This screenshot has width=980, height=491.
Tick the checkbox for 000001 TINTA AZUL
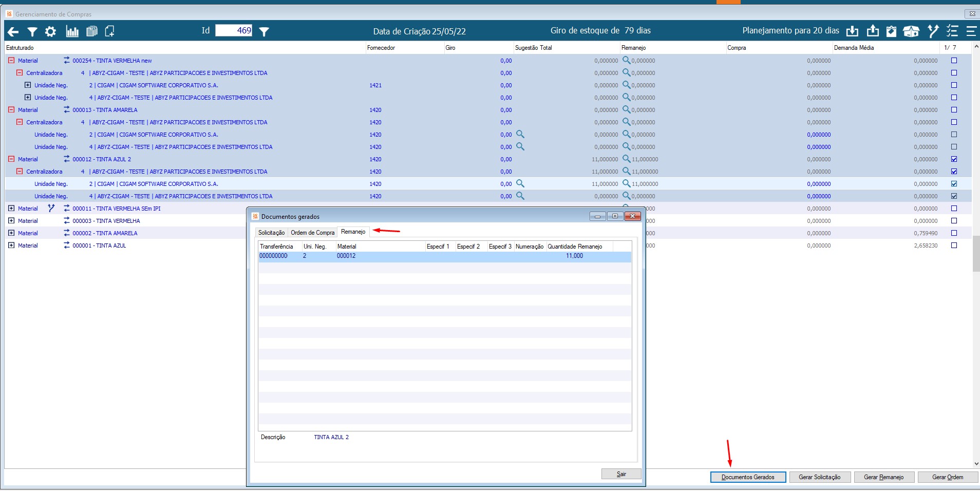(x=954, y=245)
